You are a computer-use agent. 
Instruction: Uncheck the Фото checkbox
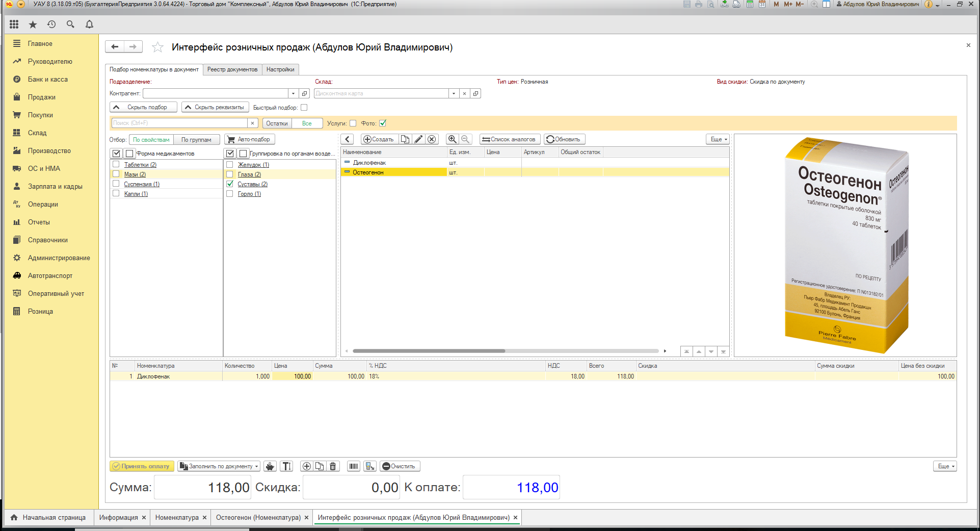[x=383, y=123]
